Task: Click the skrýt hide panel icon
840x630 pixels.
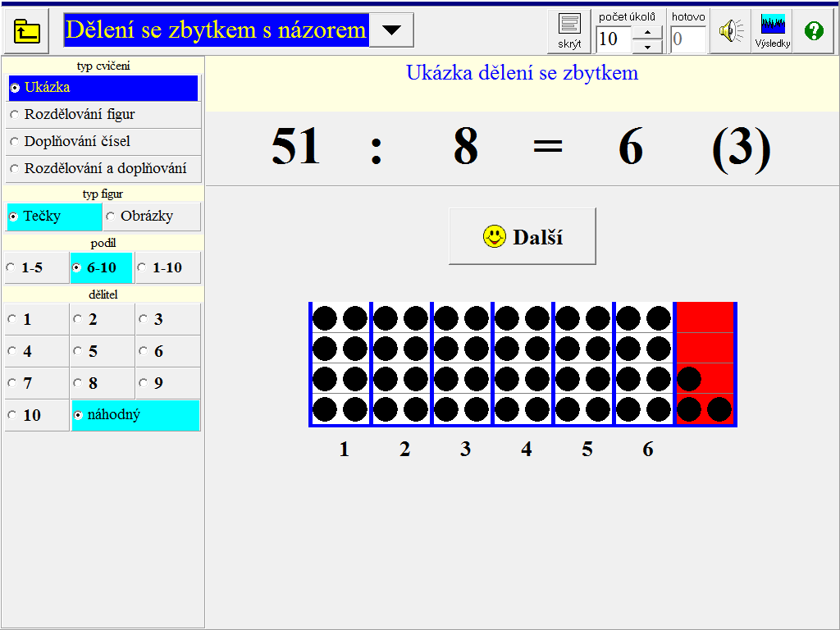Action: click(569, 31)
